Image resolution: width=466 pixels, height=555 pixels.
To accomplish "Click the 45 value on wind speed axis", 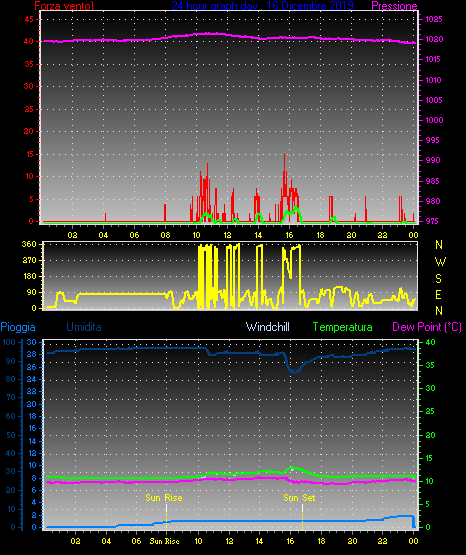I will tap(29, 19).
